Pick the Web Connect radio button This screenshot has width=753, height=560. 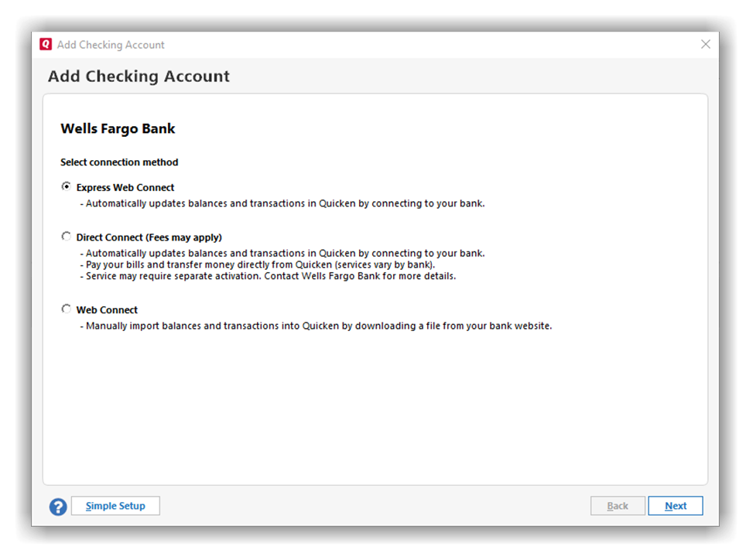tap(67, 309)
